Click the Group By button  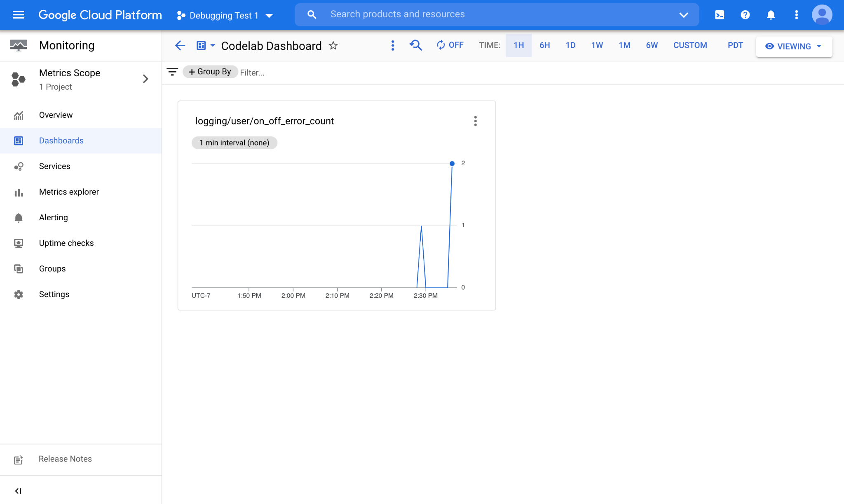coord(210,72)
